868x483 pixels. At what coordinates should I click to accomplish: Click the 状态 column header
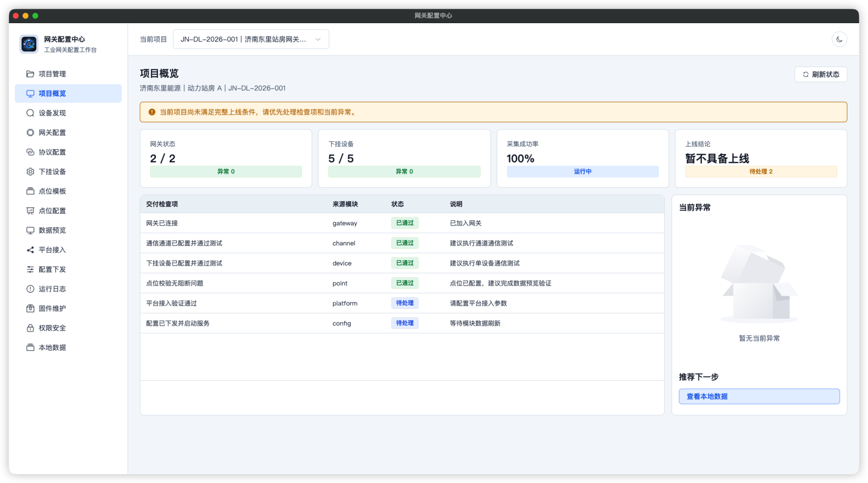tap(398, 204)
